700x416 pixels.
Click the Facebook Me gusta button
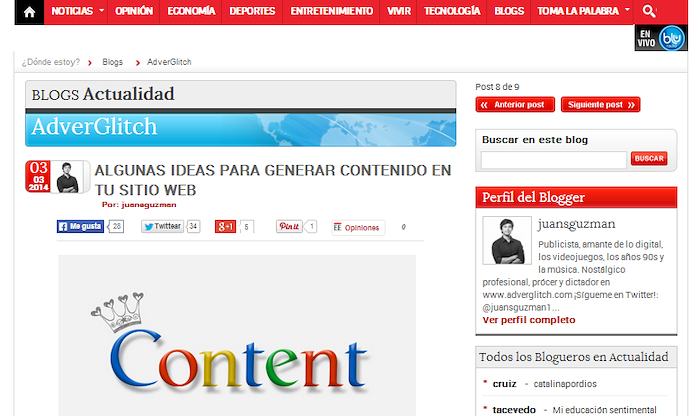(x=80, y=226)
